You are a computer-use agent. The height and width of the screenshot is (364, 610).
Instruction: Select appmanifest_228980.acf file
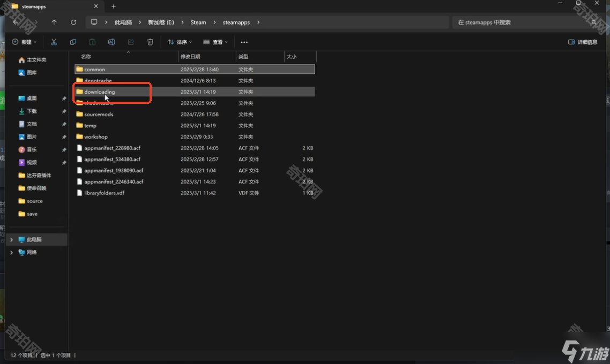(x=195, y=148)
